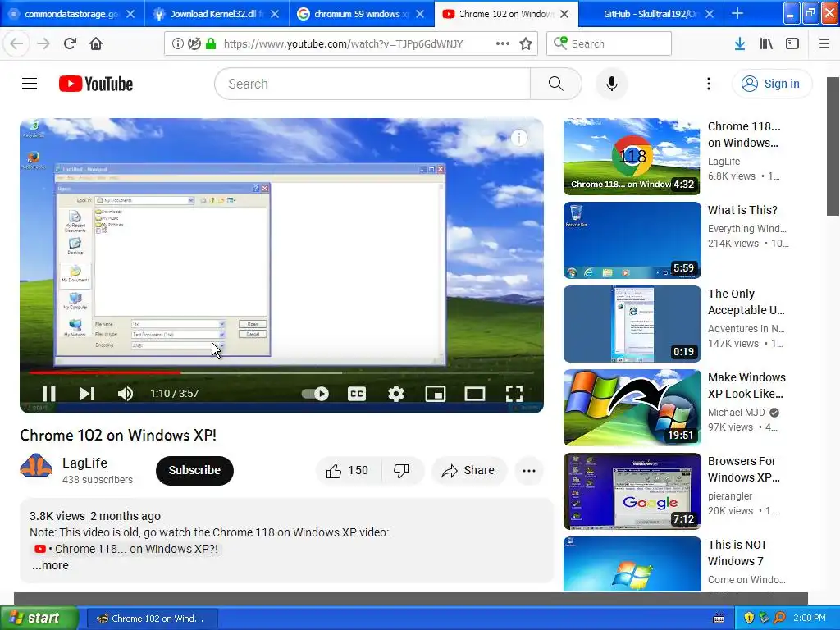Skip to the next video
The height and width of the screenshot is (630, 840).
[87, 394]
